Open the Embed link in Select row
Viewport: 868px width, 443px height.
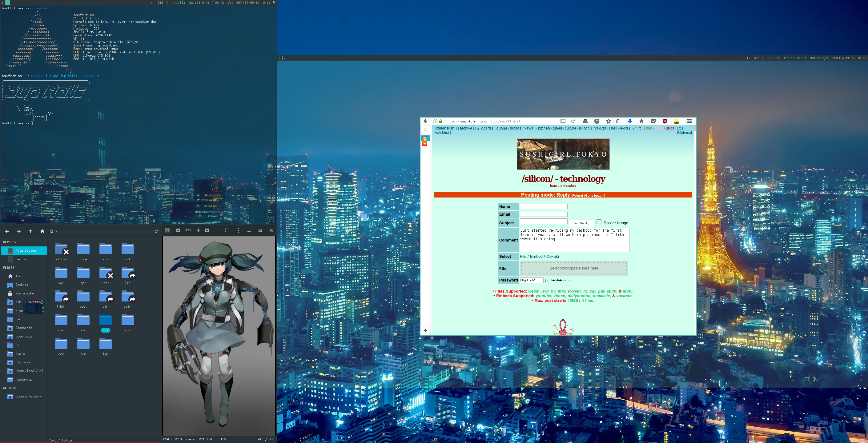536,256
